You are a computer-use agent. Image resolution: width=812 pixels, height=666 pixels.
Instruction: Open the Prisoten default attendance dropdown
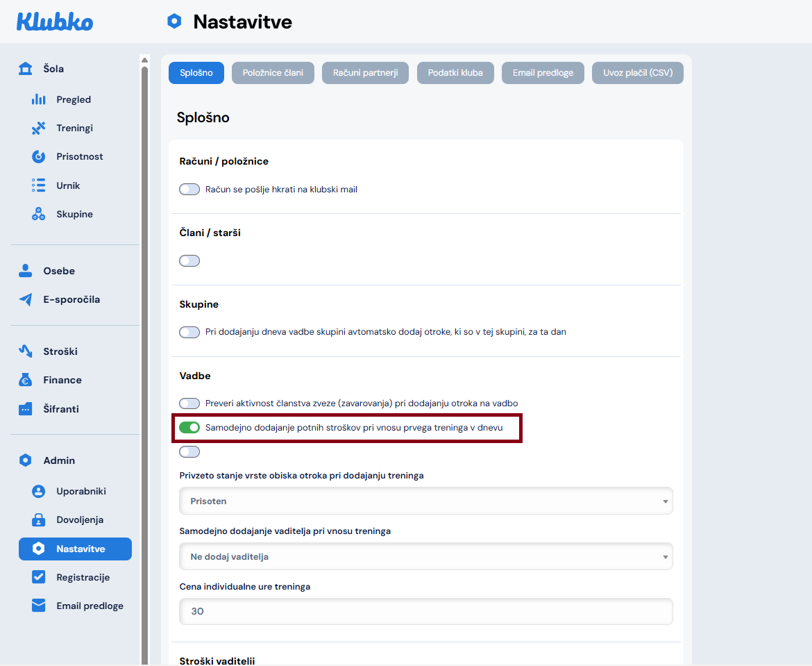click(425, 501)
